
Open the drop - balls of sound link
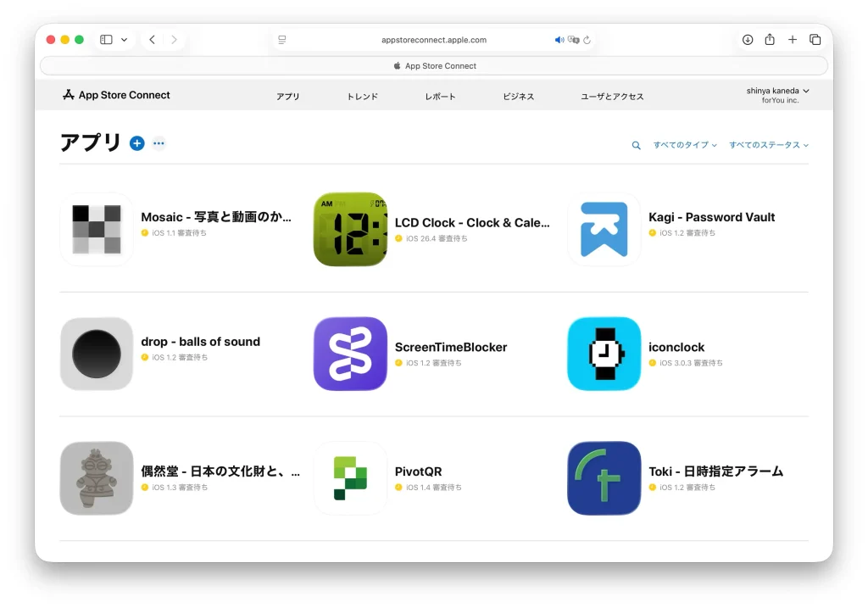(x=200, y=342)
